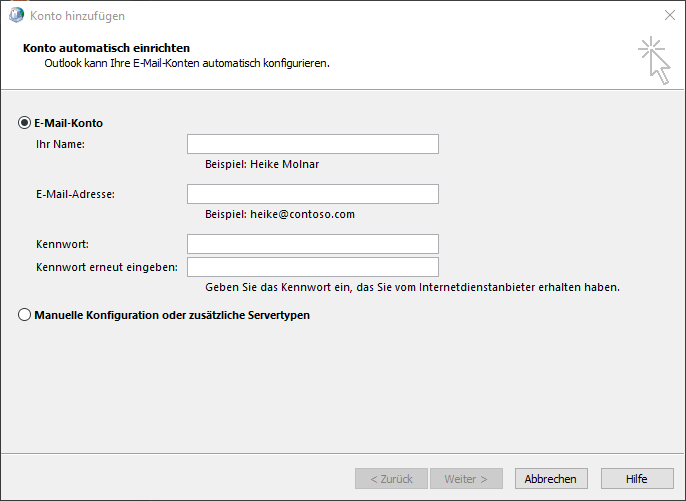Focus the Ihr Name input field
Image resolution: width=686 pixels, height=501 pixels.
(x=312, y=144)
